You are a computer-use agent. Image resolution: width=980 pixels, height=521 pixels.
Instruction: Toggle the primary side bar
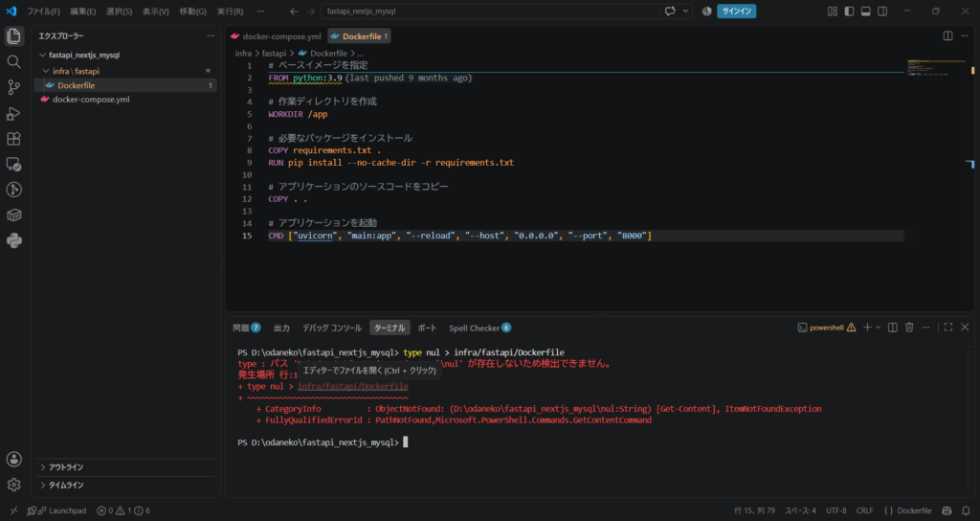[x=849, y=11]
